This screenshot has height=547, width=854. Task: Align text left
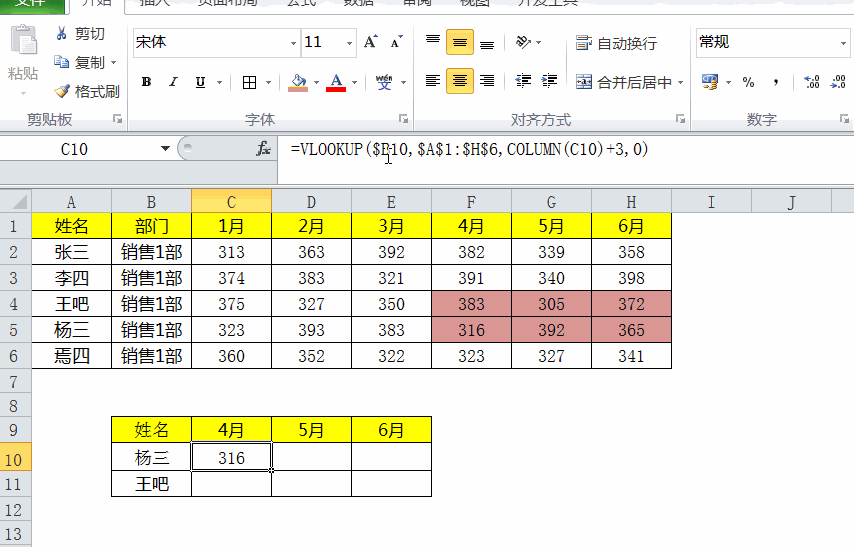pyautogui.click(x=433, y=81)
